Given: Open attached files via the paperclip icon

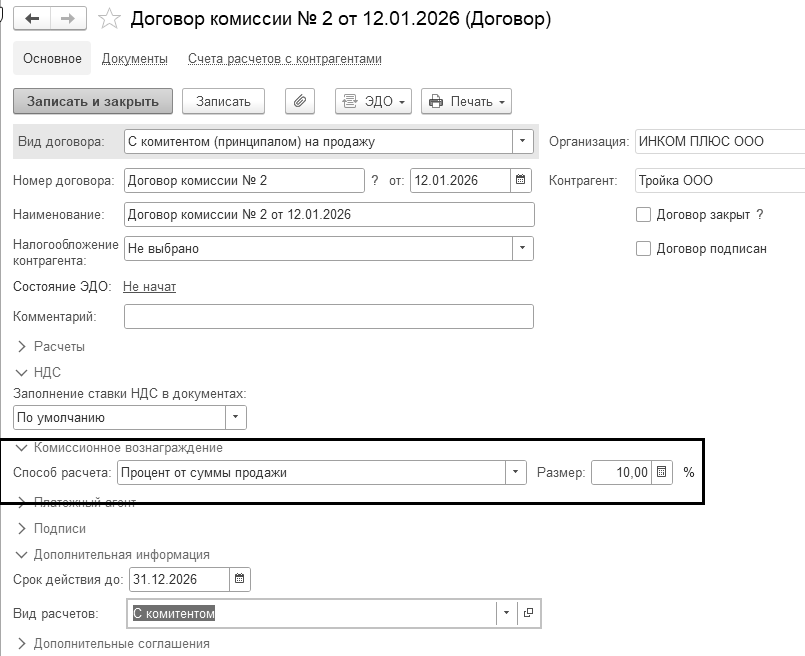Looking at the screenshot, I should 300,101.
